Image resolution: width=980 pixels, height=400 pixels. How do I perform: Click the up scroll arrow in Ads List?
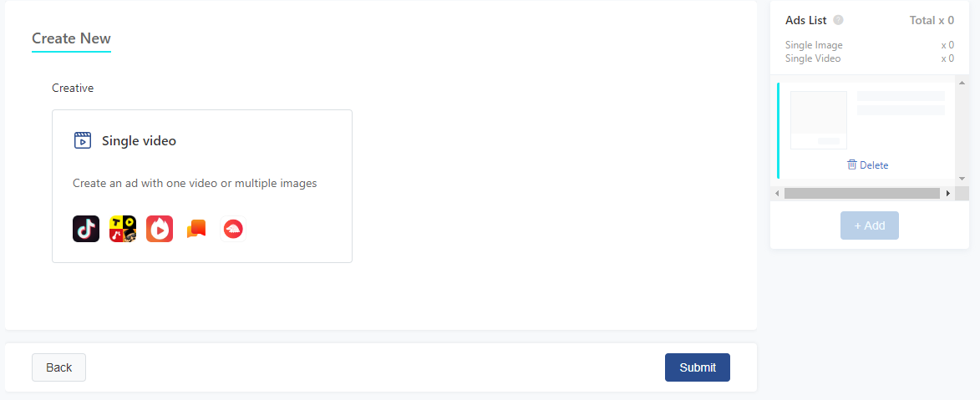tap(962, 84)
